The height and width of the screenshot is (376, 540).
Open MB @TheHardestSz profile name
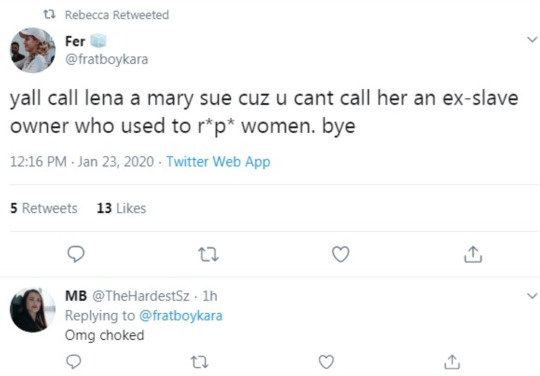click(x=127, y=296)
